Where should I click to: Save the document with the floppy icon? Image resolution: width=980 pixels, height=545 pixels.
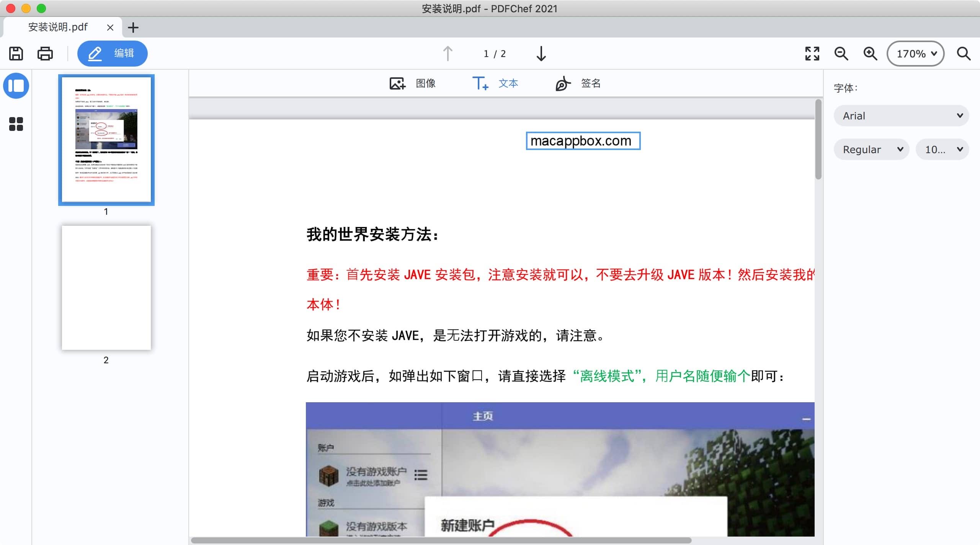tap(16, 54)
